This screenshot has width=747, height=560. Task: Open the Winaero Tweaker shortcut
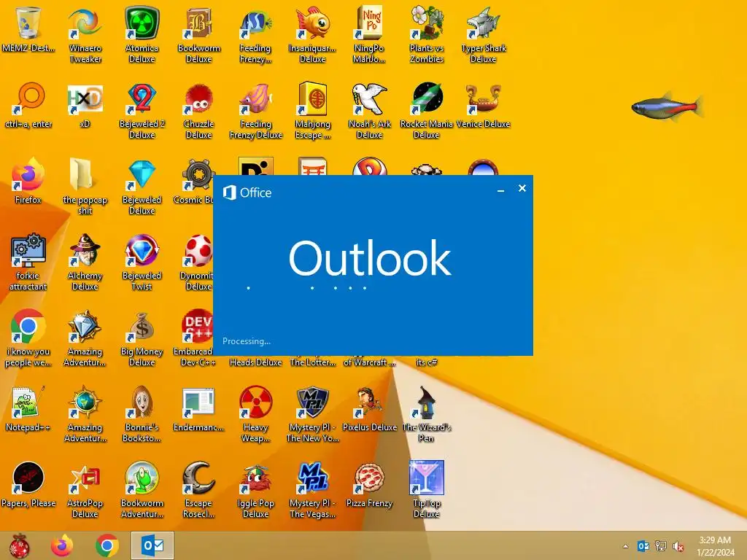(x=85, y=23)
